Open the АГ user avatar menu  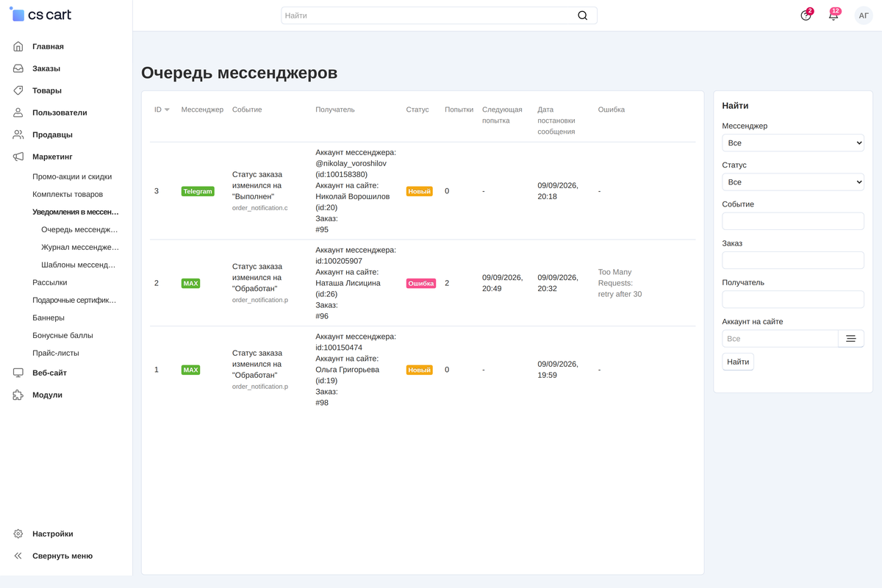[x=864, y=15]
